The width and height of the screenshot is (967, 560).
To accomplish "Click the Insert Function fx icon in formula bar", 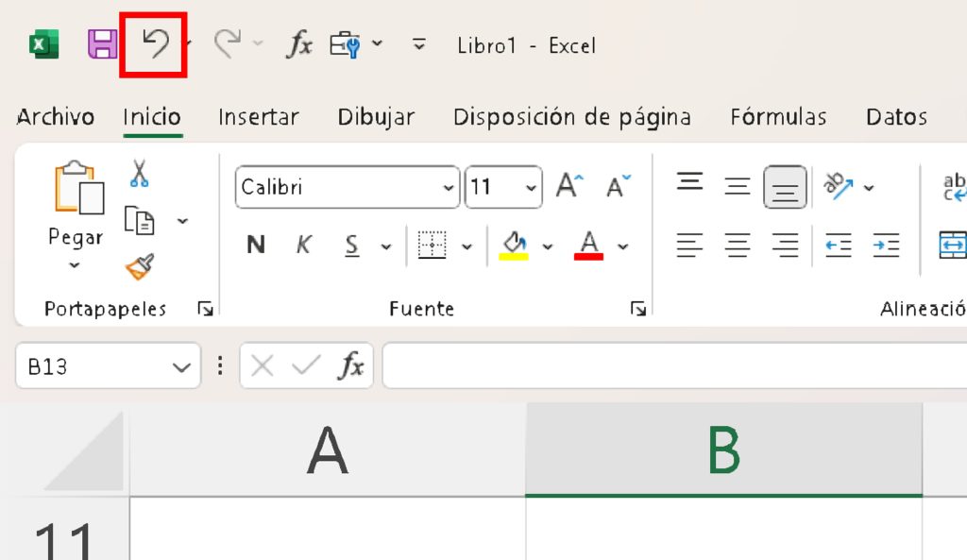I will click(351, 366).
